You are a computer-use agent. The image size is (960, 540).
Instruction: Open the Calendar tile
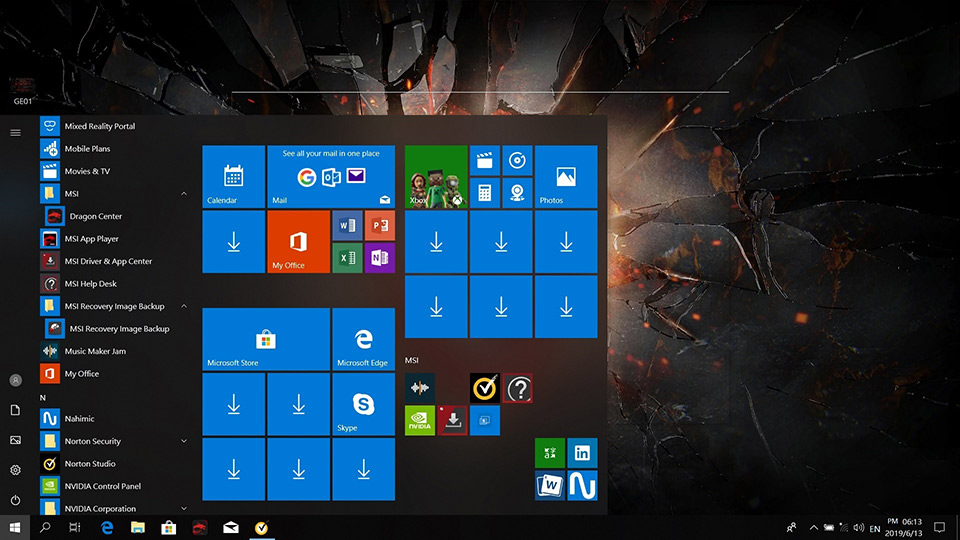233,176
